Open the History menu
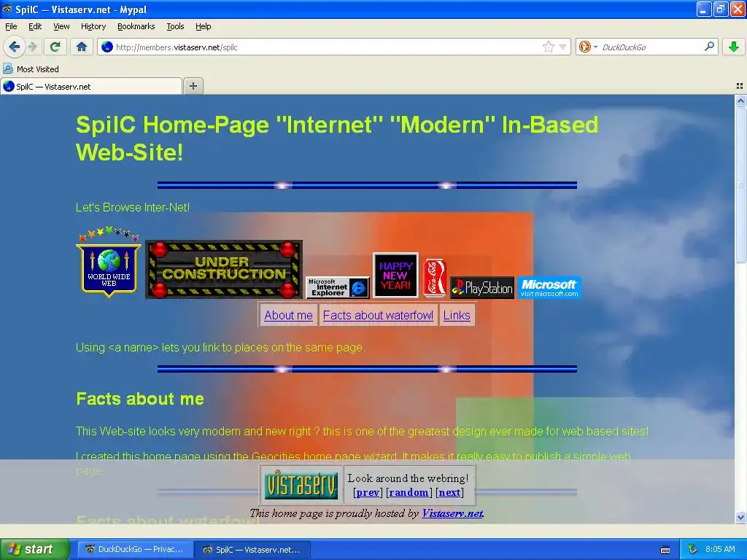The height and width of the screenshot is (560, 747). click(x=93, y=26)
